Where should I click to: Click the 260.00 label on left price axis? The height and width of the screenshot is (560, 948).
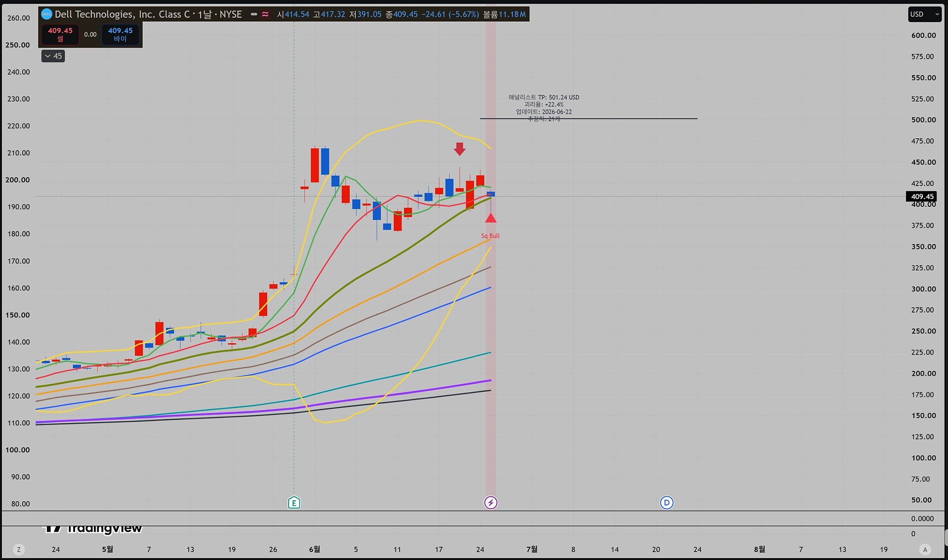point(18,18)
